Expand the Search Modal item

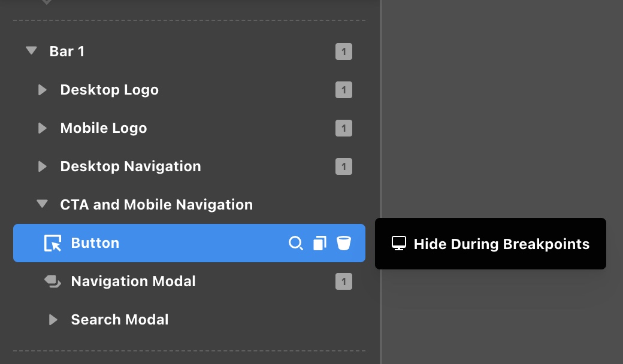click(53, 320)
